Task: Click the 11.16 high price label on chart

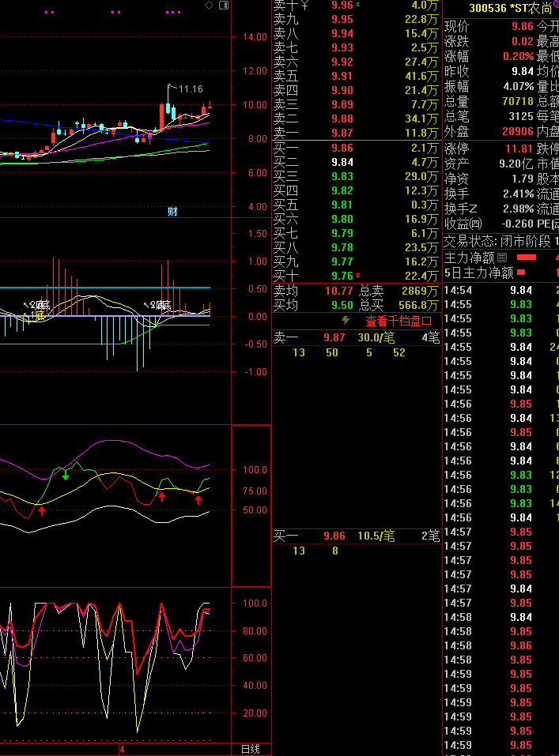Action: click(x=191, y=89)
